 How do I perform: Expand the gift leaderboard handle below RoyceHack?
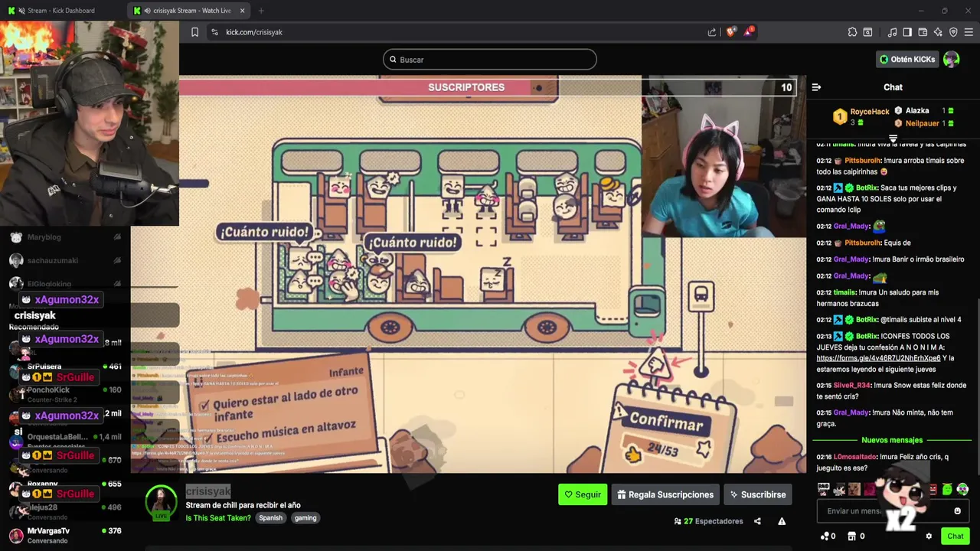point(893,138)
